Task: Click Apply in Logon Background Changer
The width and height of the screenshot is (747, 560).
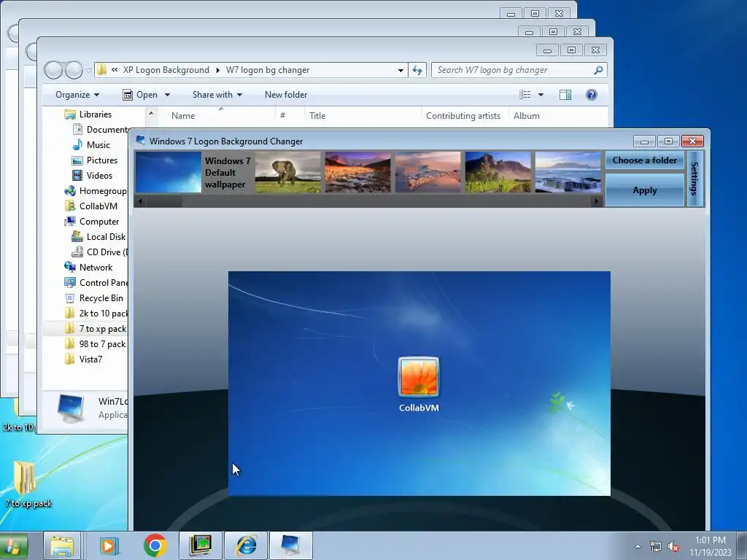Action: [645, 190]
